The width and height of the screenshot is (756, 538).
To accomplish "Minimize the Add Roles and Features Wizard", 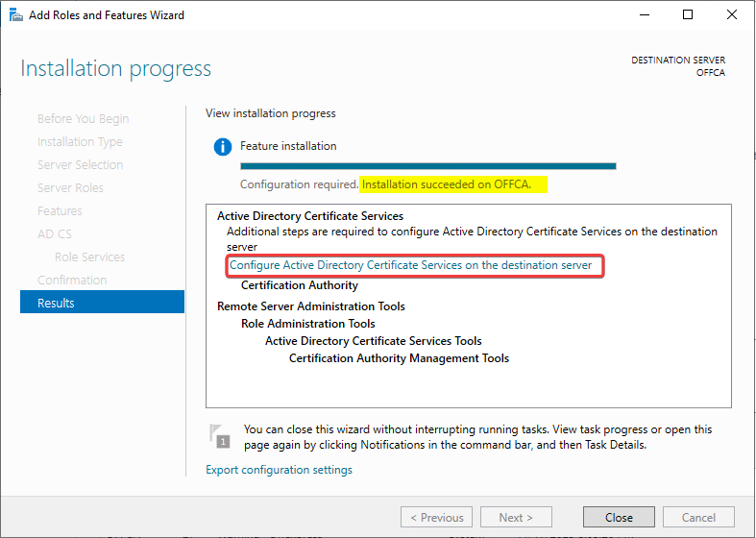I will 643,15.
